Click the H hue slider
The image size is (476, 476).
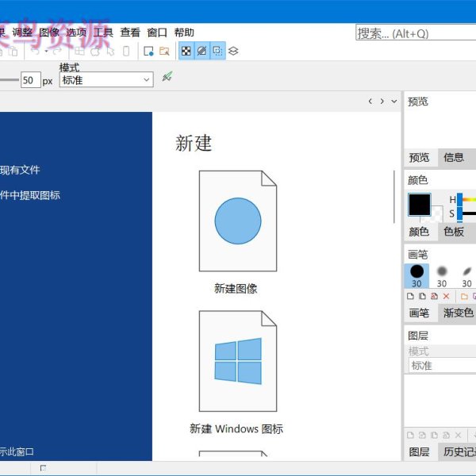click(467, 199)
